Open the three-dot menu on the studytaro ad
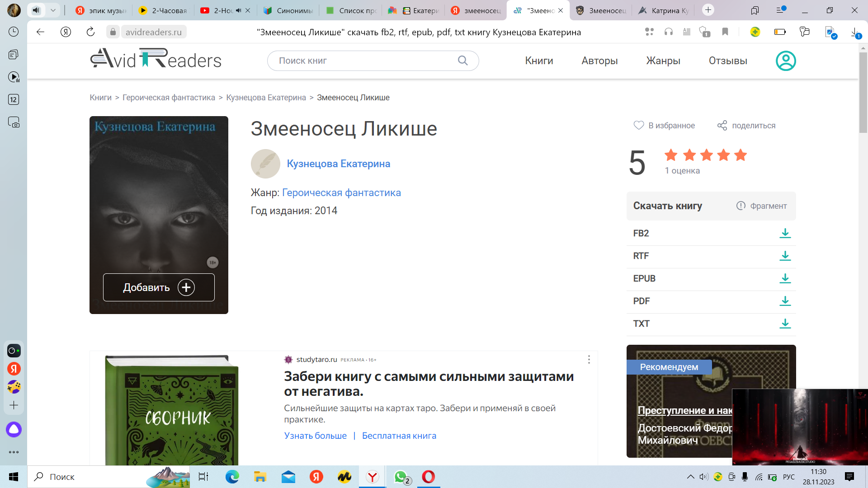Viewport: 868px width, 488px height. (x=589, y=359)
